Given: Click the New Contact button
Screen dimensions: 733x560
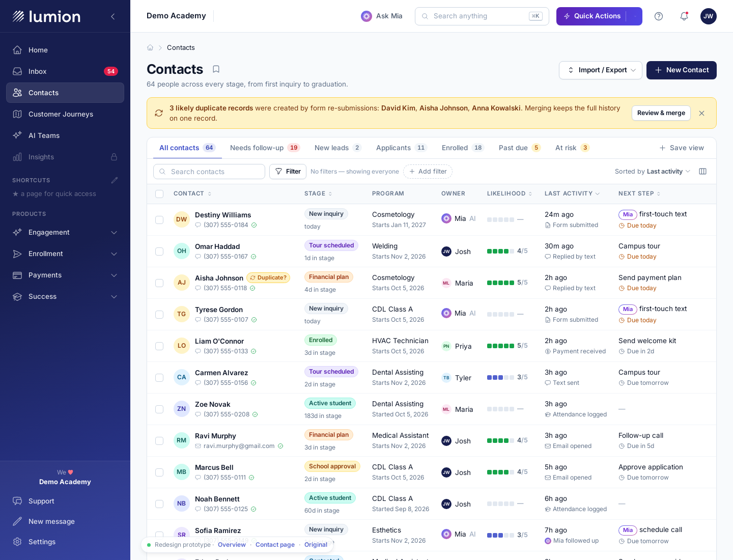Looking at the screenshot, I should click(682, 70).
